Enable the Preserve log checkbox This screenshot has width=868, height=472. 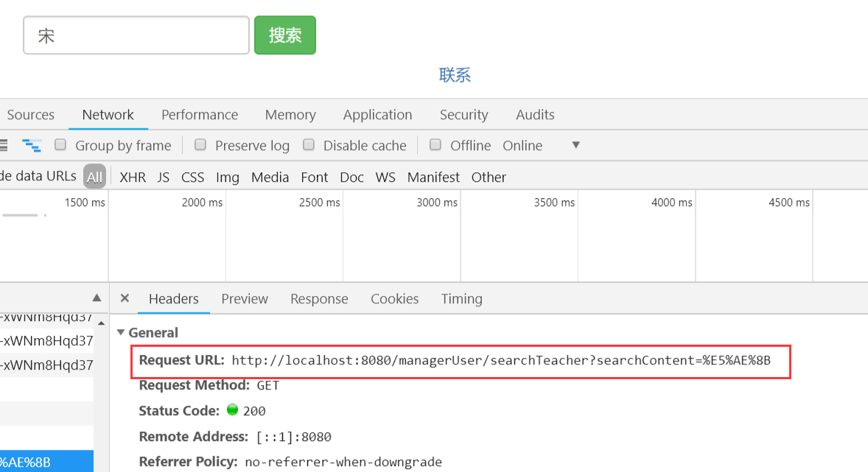point(200,145)
